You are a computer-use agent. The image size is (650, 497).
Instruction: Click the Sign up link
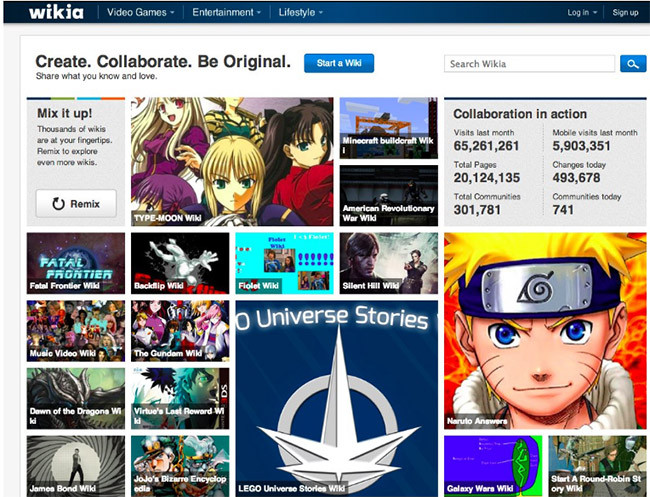pyautogui.click(x=625, y=13)
